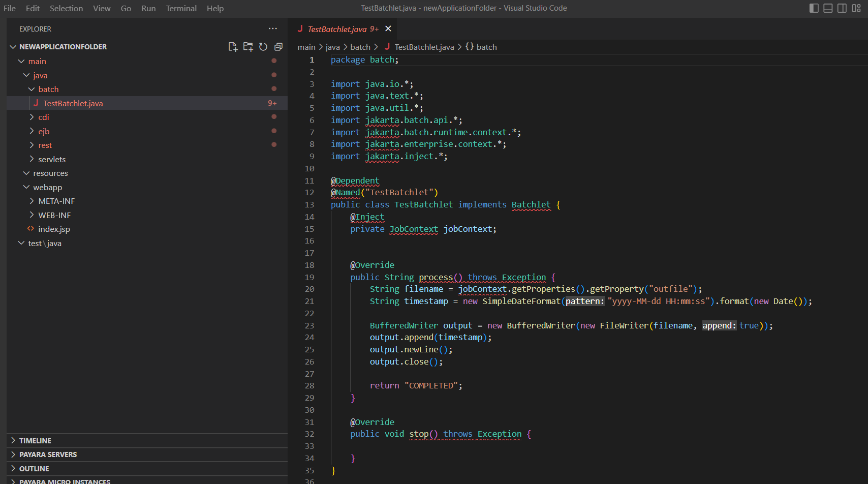The height and width of the screenshot is (484, 868).
Task: Expand the TIMELINE section
Action: 35,441
